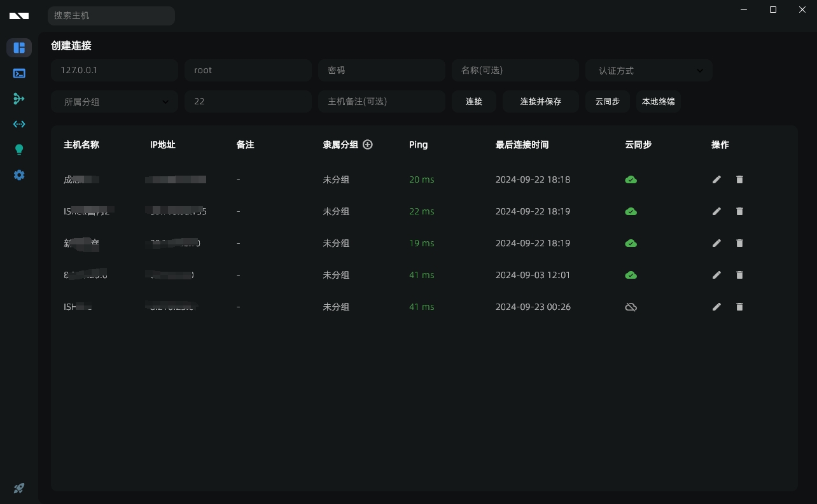
Task: Click the 备注 column header
Action: pos(245,144)
